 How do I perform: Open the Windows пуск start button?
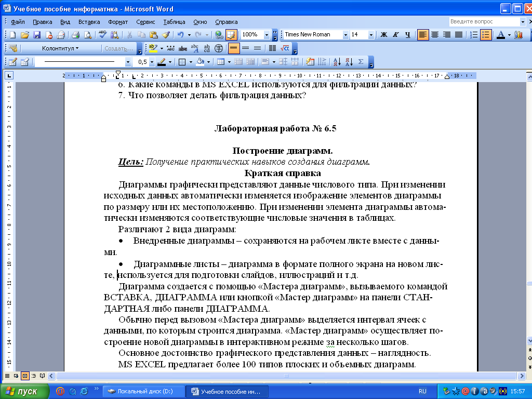[24, 391]
